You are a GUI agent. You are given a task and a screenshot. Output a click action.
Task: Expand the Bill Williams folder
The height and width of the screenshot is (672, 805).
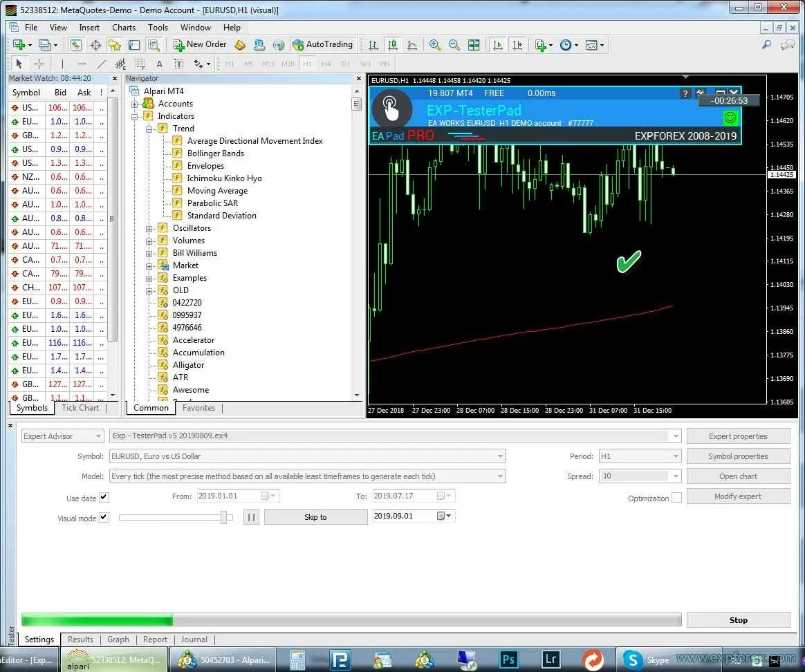pos(149,253)
